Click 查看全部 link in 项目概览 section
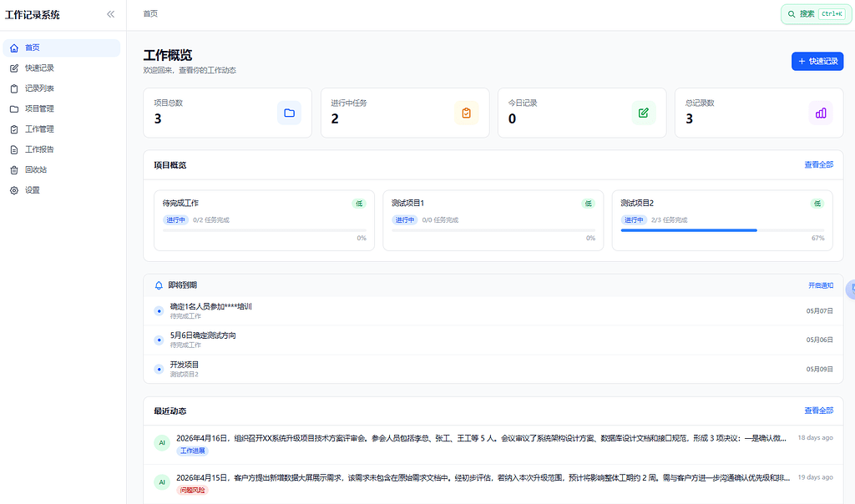Screen dimensions: 855x504 tap(818, 164)
